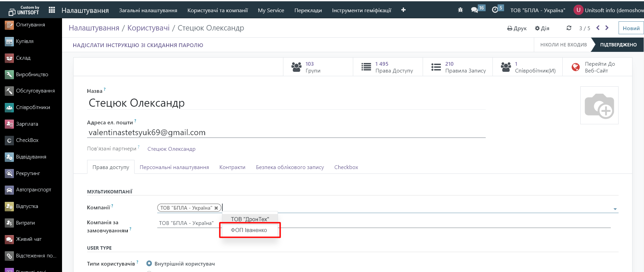Send the password reset instruction
This screenshot has height=272, width=644.
point(138,45)
